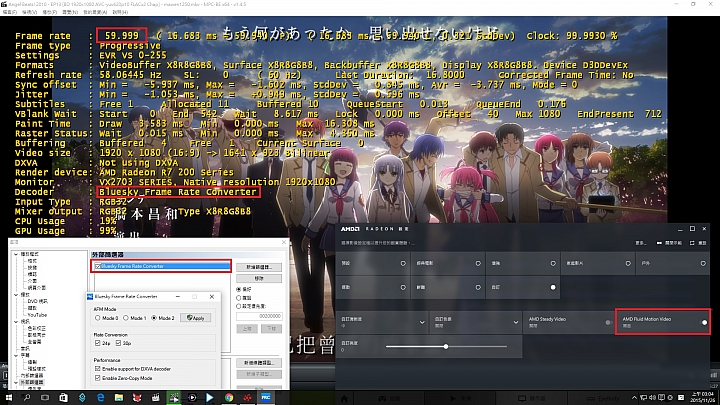Click the red fox taskbar icon
The height and width of the screenshot is (405, 720).
pos(137,398)
